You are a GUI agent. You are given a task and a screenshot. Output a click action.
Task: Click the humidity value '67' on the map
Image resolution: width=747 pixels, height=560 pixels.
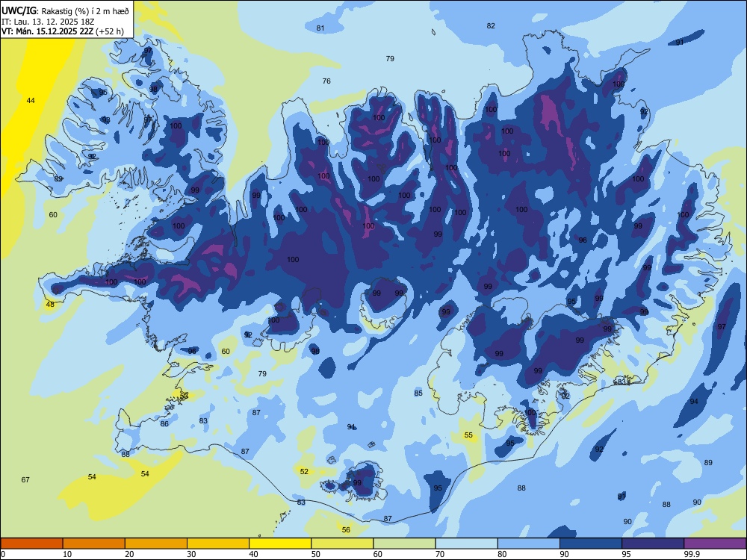tap(25, 479)
